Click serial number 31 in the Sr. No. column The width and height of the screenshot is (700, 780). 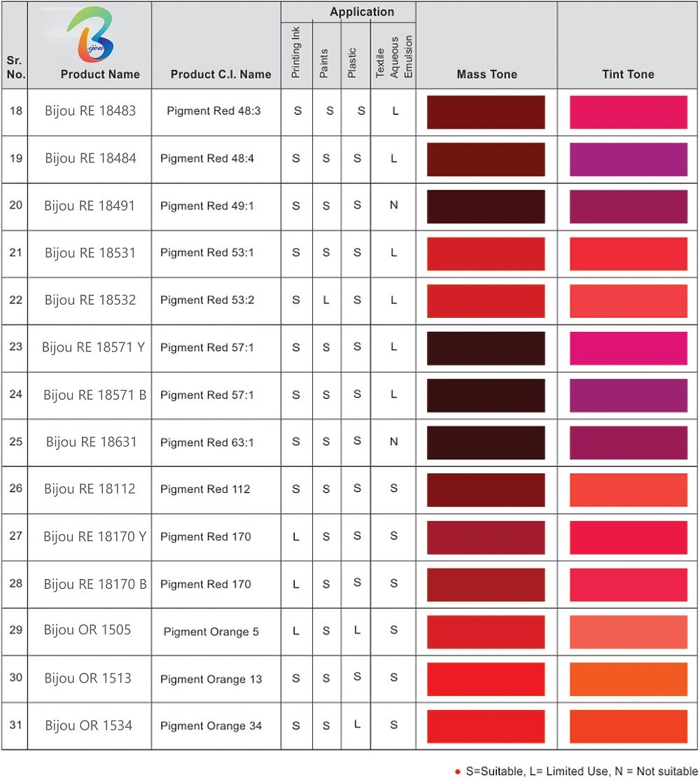click(15, 725)
